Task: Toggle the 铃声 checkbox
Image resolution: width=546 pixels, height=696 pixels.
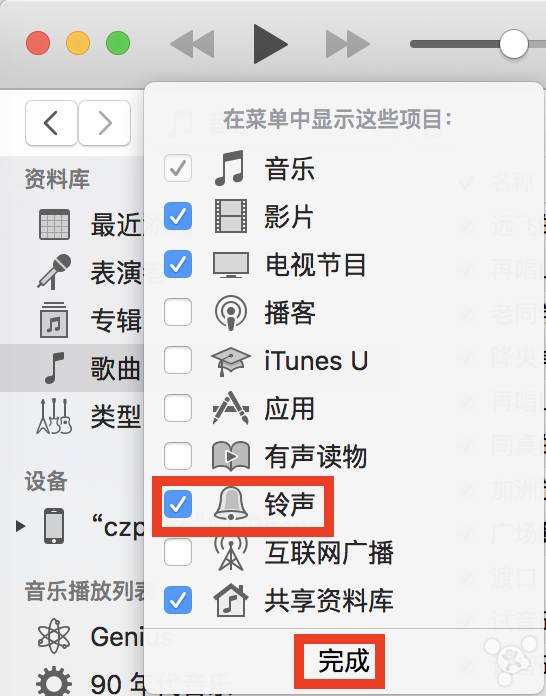Action: 178,504
